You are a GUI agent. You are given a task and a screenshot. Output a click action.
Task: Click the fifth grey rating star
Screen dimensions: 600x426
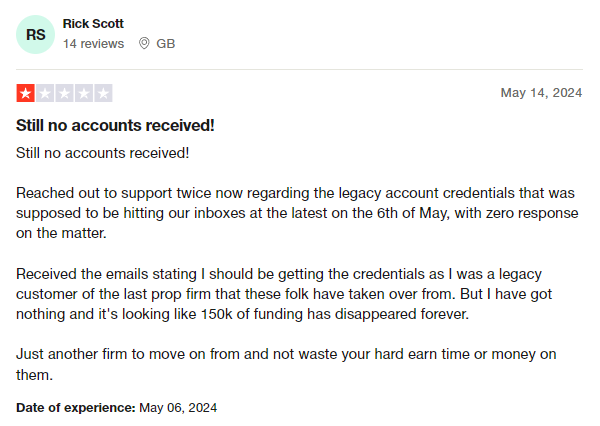point(103,93)
